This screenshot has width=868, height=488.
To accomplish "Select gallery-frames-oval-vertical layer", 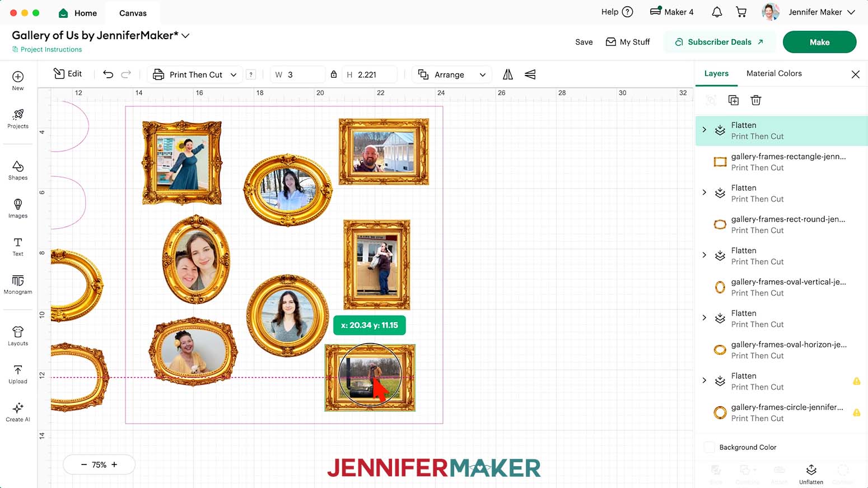I will pos(782,287).
